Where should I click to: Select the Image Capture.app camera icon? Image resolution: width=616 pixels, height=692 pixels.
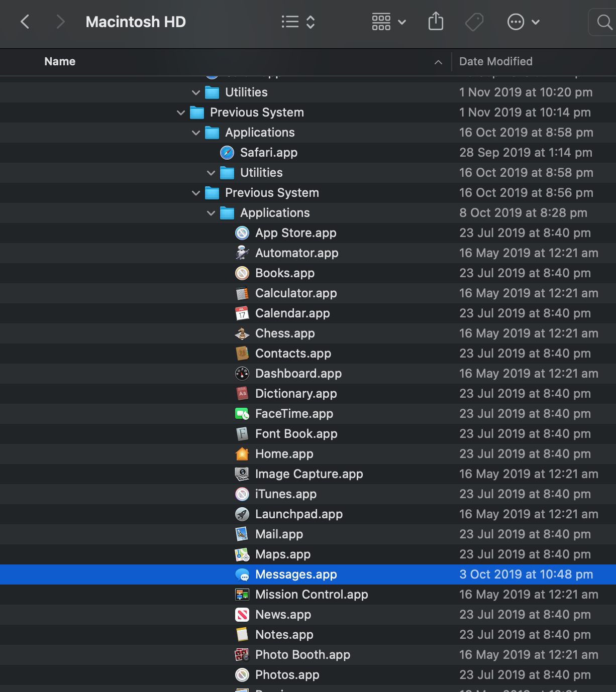coord(242,474)
